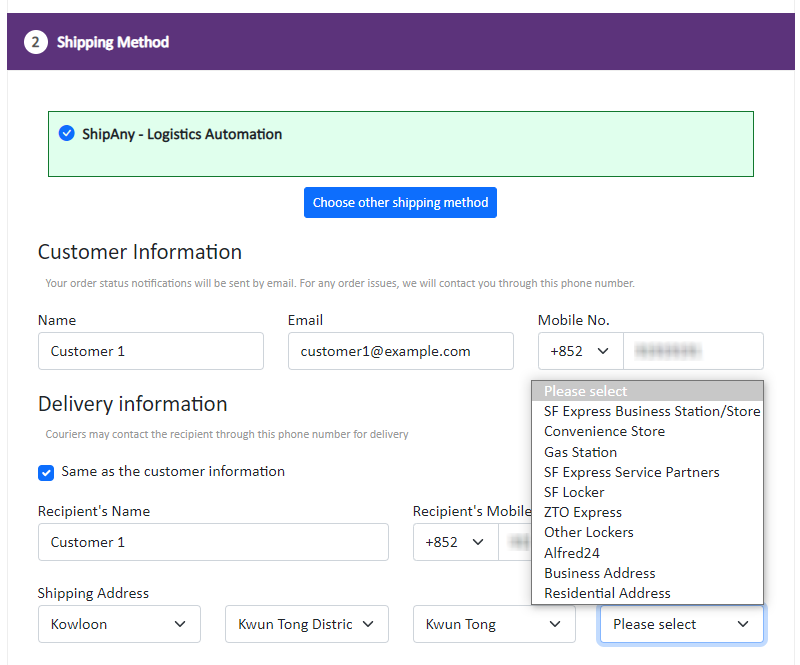Click the order status notifications note
This screenshot has height=665, width=800.
pos(340,283)
